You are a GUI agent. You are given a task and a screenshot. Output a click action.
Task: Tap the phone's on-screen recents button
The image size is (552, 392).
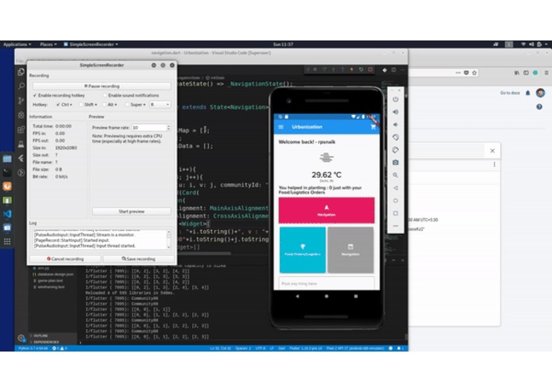coord(356,296)
